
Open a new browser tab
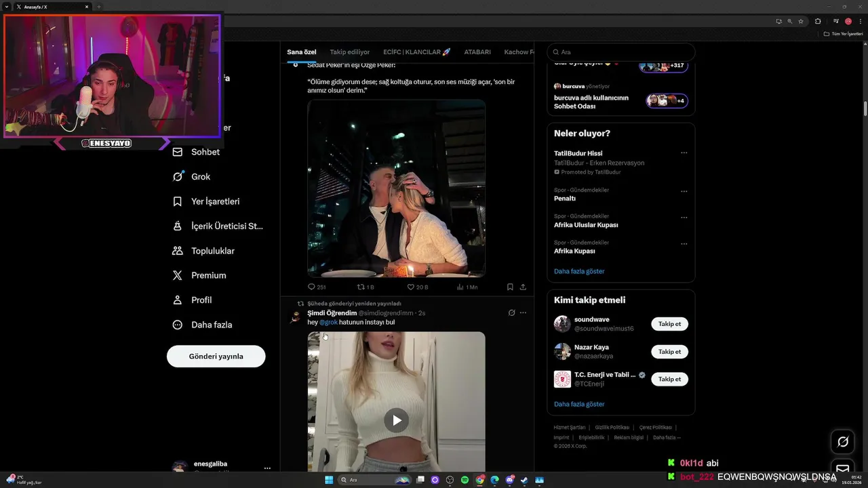click(99, 7)
